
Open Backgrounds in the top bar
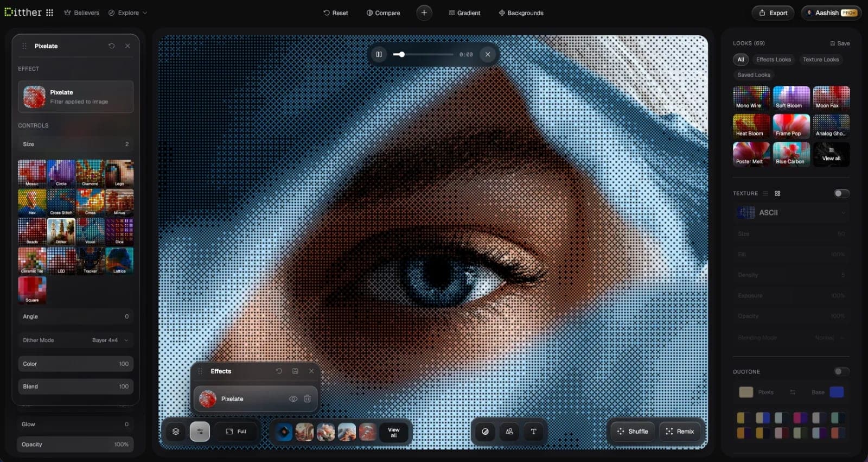point(521,12)
